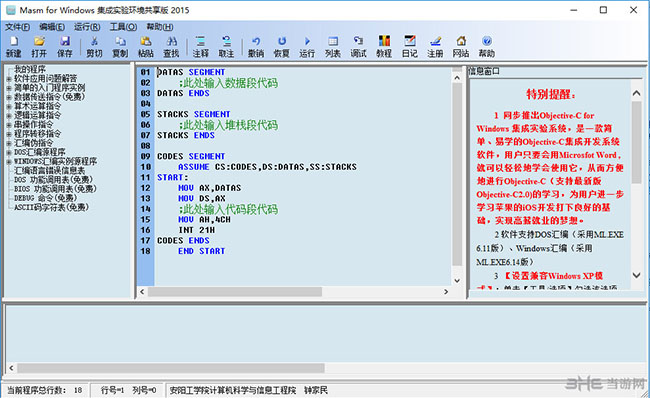Viewport: 650px width, 398px height.
Task: Open the 日记 (Diary) toolbar icon
Action: click(410, 46)
